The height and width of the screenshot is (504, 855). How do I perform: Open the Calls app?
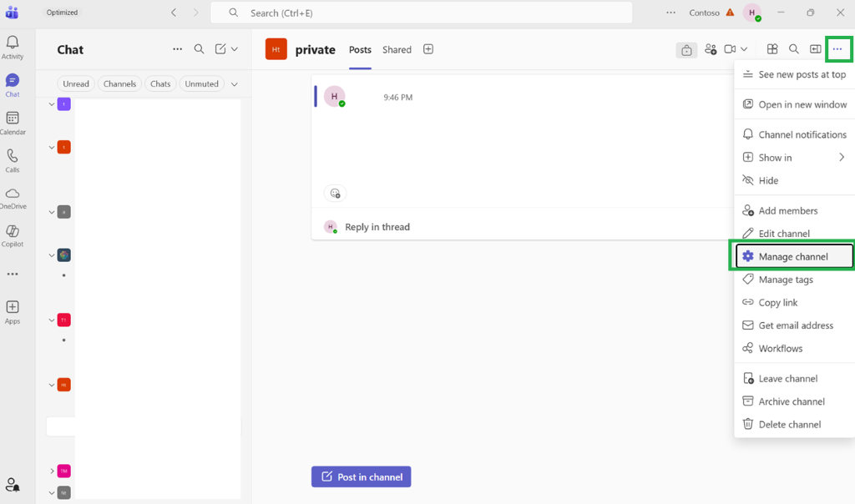point(12,161)
